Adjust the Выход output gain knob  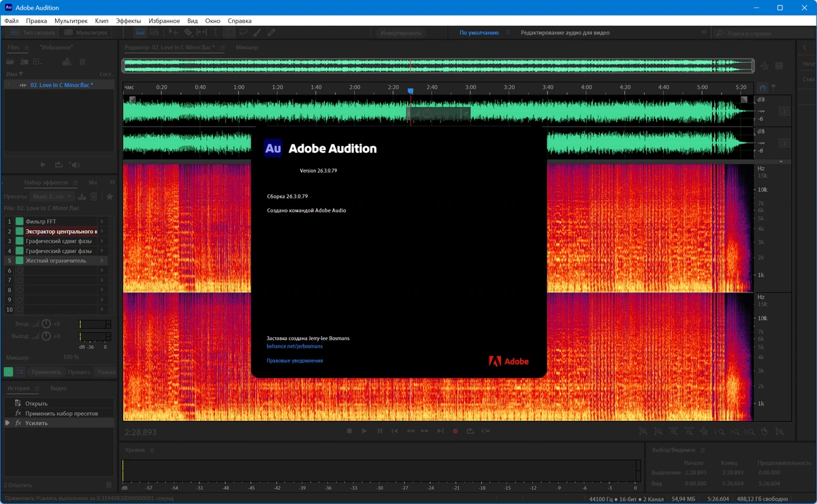pyautogui.click(x=46, y=336)
